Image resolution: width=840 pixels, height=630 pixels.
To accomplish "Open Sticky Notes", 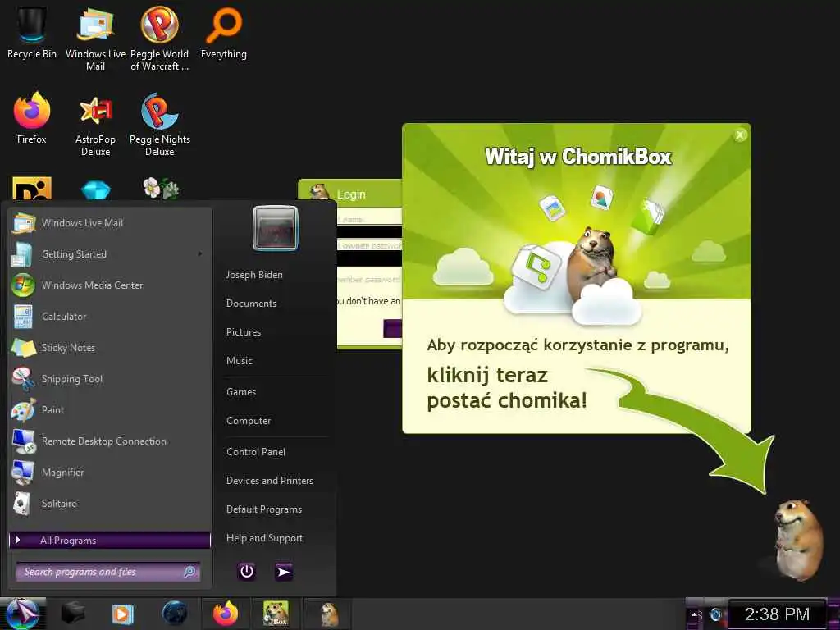I will (110, 348).
